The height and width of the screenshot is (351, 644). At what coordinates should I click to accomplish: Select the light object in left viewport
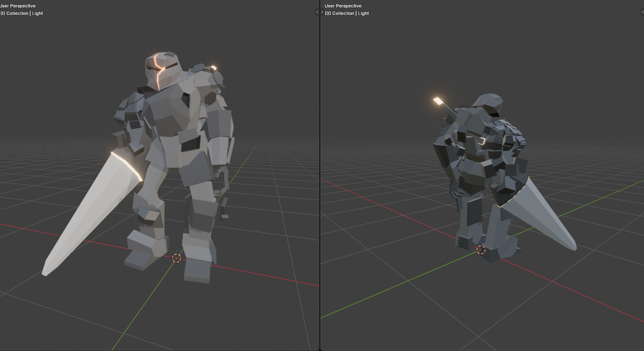point(214,68)
